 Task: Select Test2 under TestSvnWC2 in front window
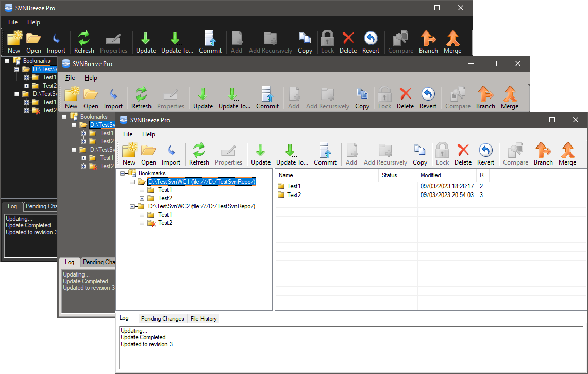click(165, 223)
